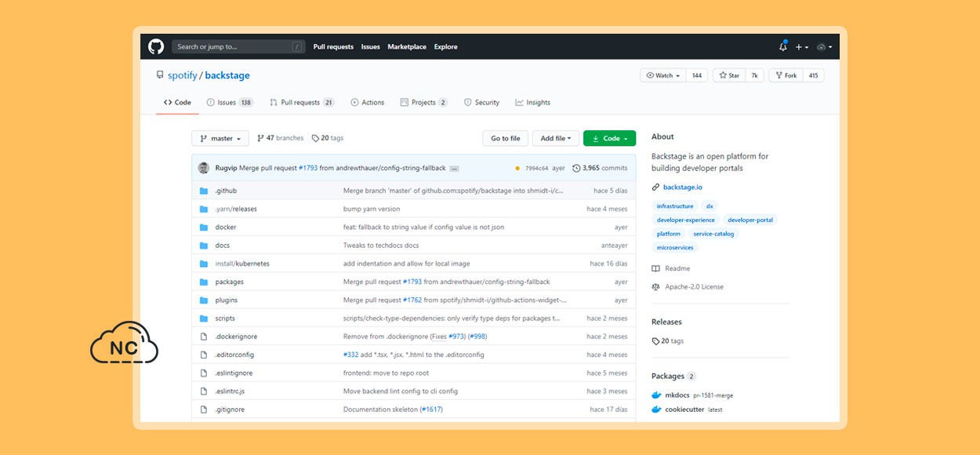Image resolution: width=980 pixels, height=455 pixels.
Task: Switch to the Actions tab
Action: pos(368,103)
